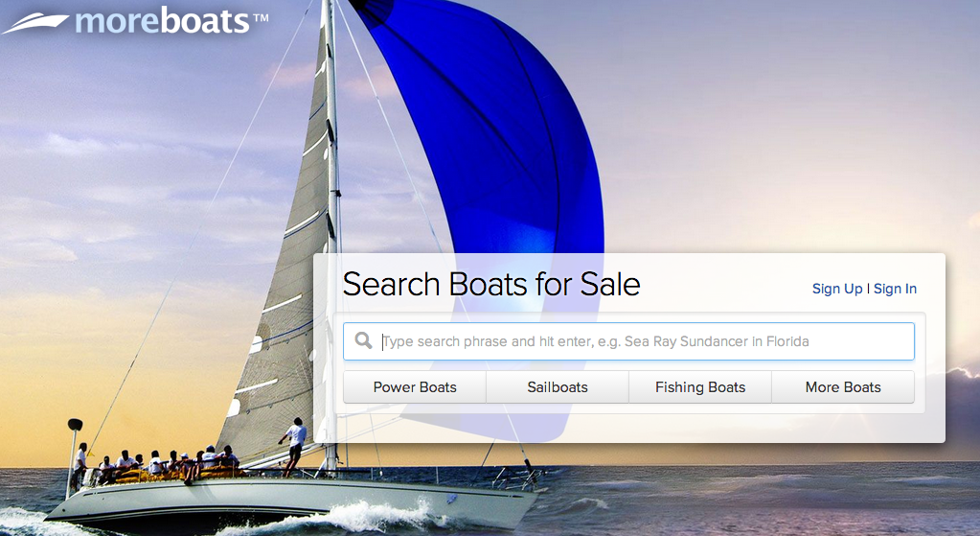Click the gray mainsail of the sailboat
This screenshot has width=980, height=536.
click(x=287, y=288)
